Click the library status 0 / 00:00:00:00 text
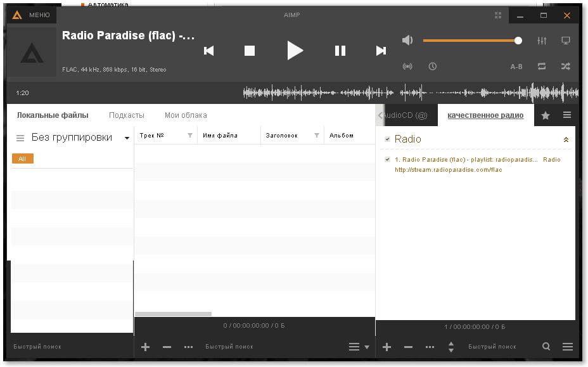588x367 pixels. pos(254,325)
